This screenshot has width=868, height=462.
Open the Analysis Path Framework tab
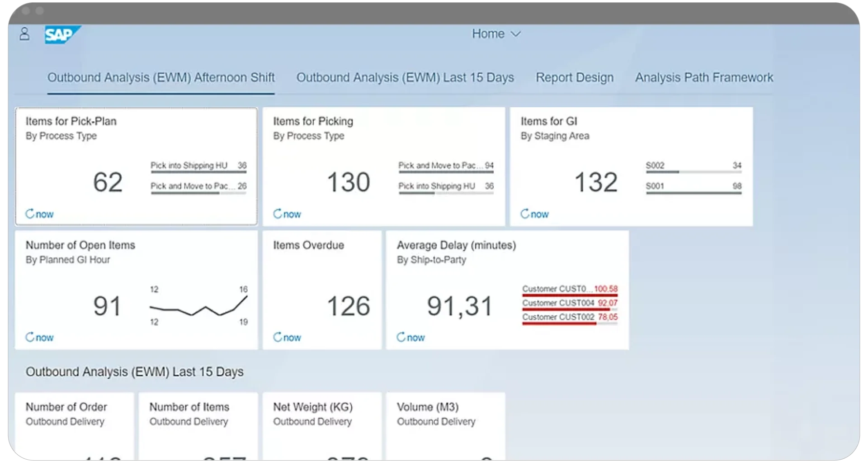pyautogui.click(x=704, y=77)
